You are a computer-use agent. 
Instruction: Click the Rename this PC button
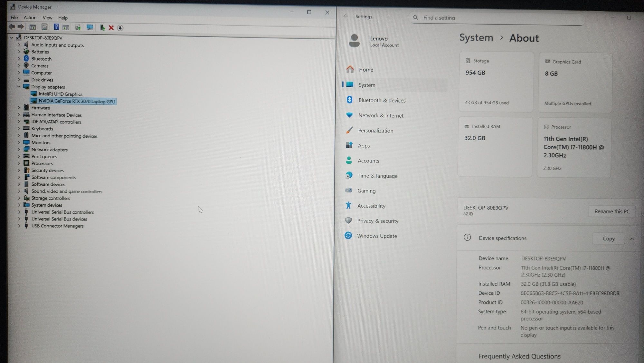(612, 211)
